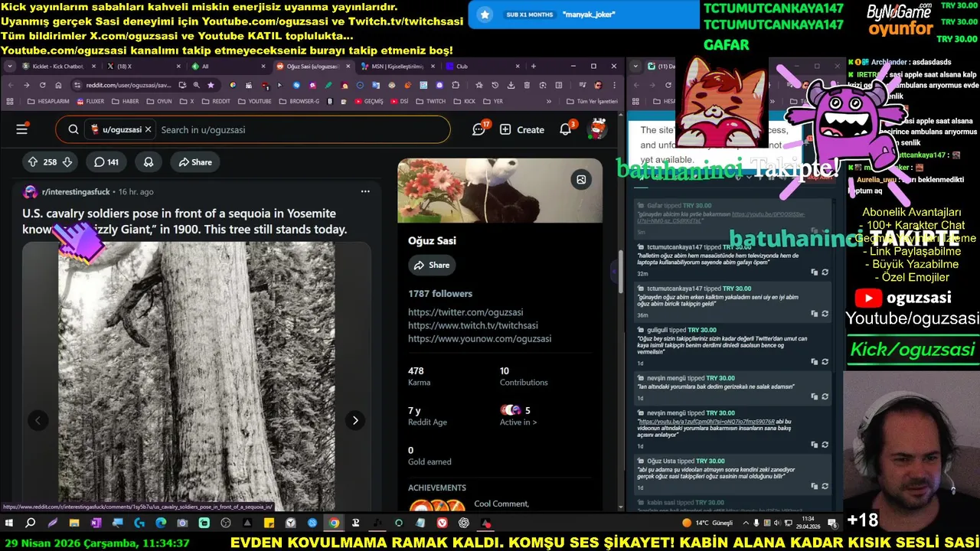
Task: Replay the Oğuz Usta tip alert
Action: click(825, 485)
